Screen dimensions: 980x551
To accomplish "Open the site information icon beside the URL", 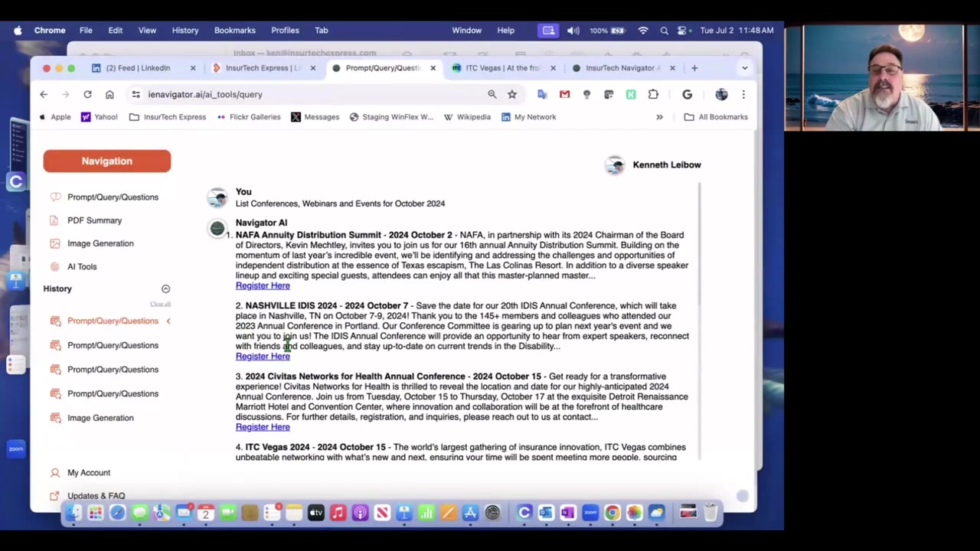I will click(x=136, y=94).
